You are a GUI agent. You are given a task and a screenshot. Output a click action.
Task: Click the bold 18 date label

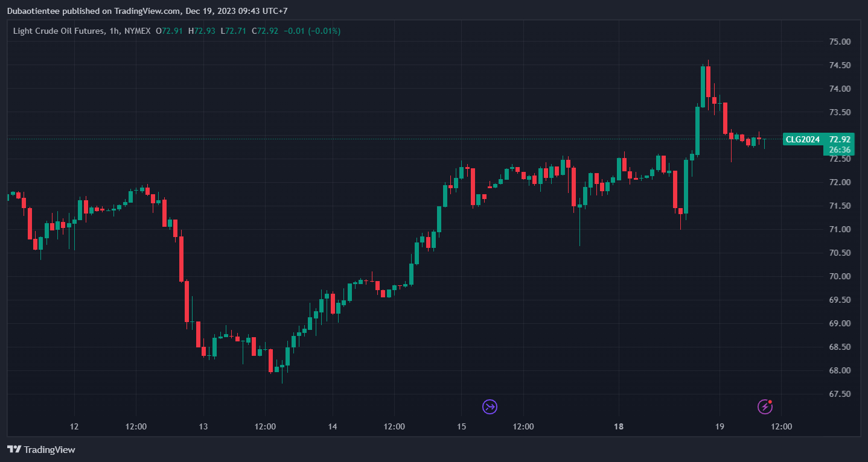[618, 426]
